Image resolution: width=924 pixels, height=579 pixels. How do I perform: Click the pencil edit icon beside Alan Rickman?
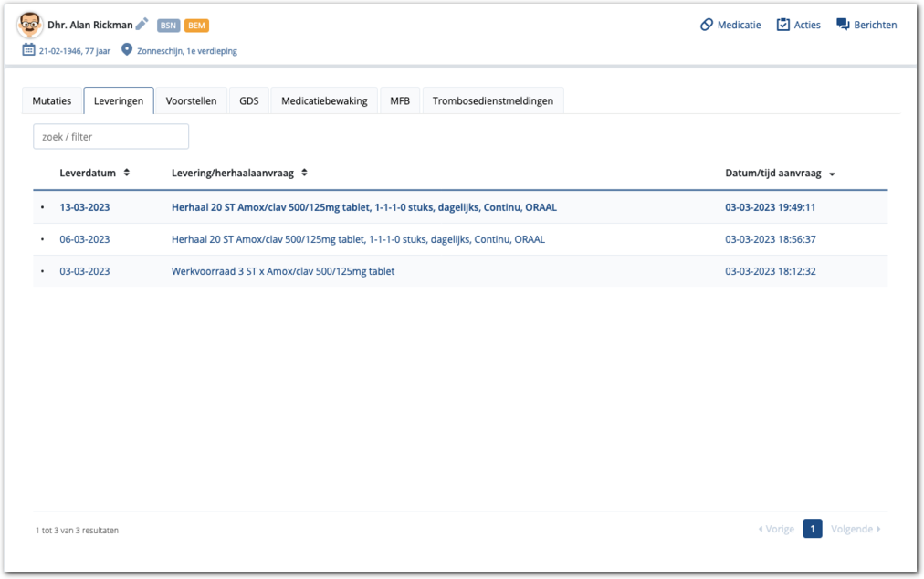pyautogui.click(x=142, y=25)
